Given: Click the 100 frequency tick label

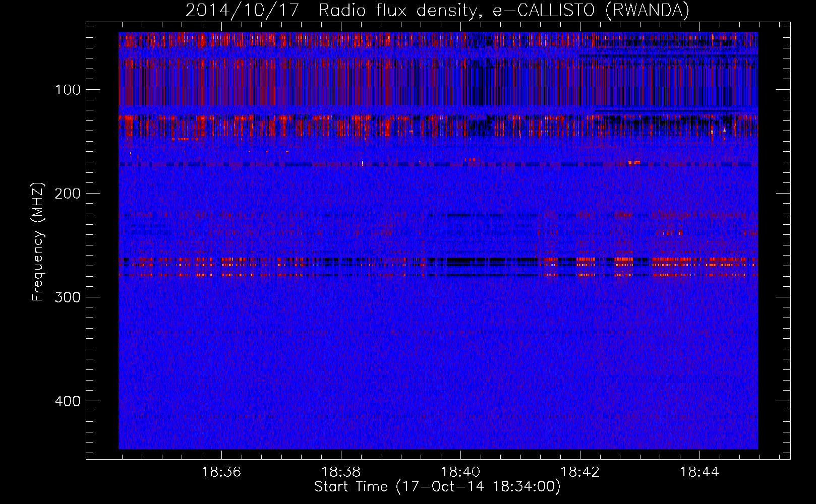Looking at the screenshot, I should click(x=68, y=90).
